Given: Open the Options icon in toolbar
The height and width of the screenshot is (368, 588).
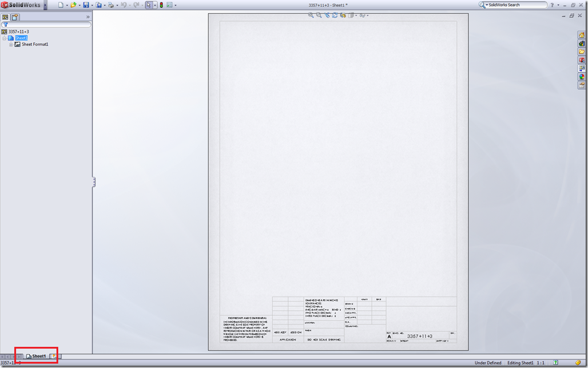Looking at the screenshot, I should (169, 5).
